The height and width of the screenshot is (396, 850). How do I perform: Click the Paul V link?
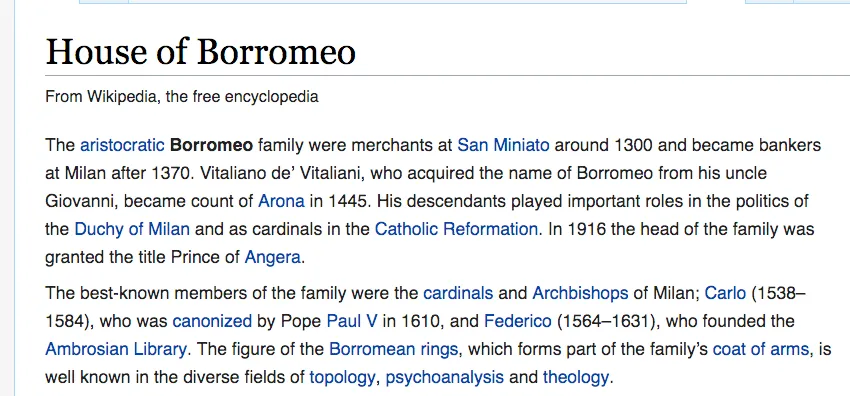pyautogui.click(x=351, y=321)
